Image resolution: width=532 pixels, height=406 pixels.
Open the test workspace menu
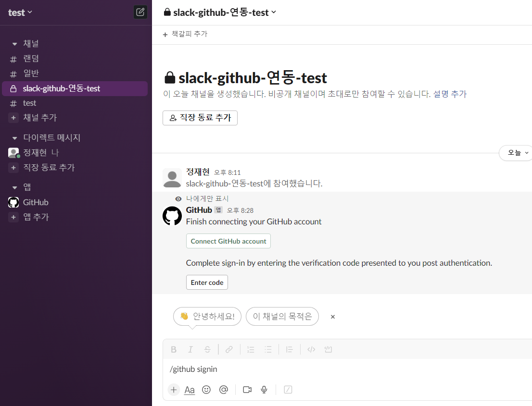tap(20, 12)
